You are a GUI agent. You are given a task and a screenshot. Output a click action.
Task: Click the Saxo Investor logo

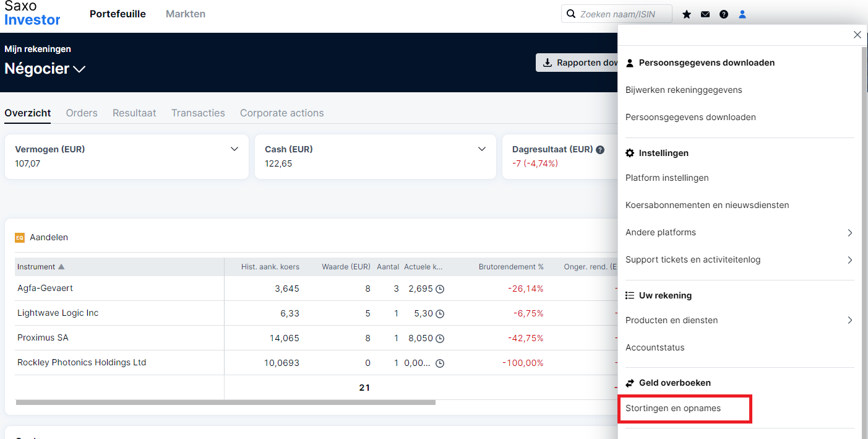click(32, 13)
